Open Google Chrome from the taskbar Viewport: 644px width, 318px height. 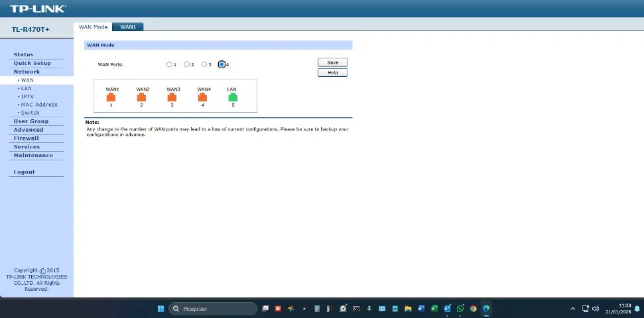pyautogui.click(x=473, y=309)
